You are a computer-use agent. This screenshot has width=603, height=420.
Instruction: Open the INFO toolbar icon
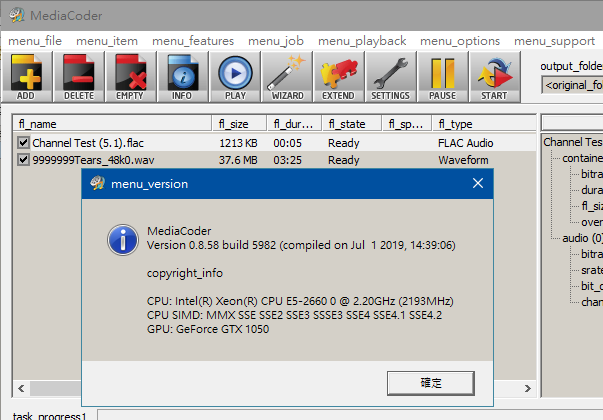pos(182,77)
